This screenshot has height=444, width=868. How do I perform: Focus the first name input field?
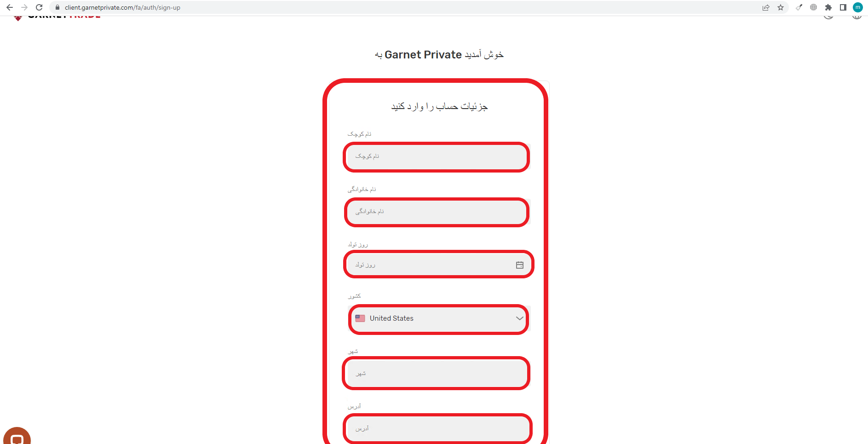click(437, 156)
